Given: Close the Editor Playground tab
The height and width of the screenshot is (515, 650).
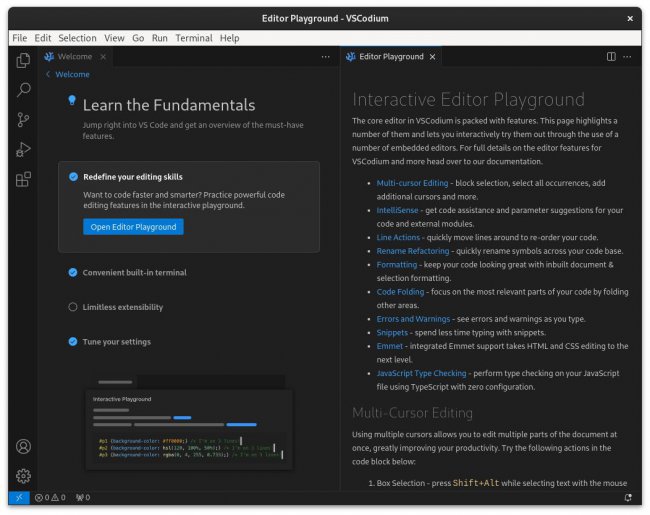Looking at the screenshot, I should click(x=432, y=57).
